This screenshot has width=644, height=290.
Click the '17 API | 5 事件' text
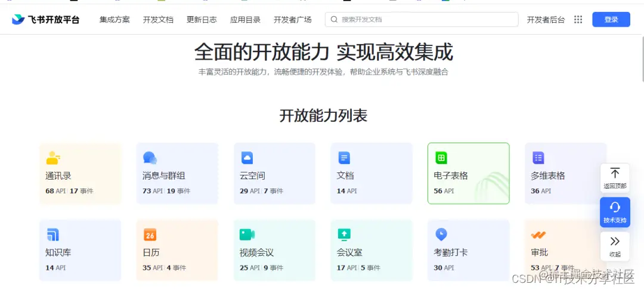point(358,268)
